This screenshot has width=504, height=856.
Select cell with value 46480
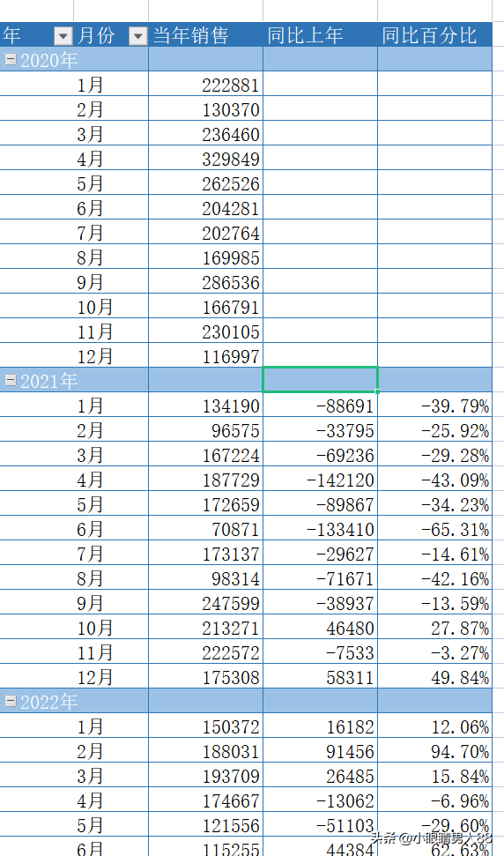pyautogui.click(x=320, y=628)
